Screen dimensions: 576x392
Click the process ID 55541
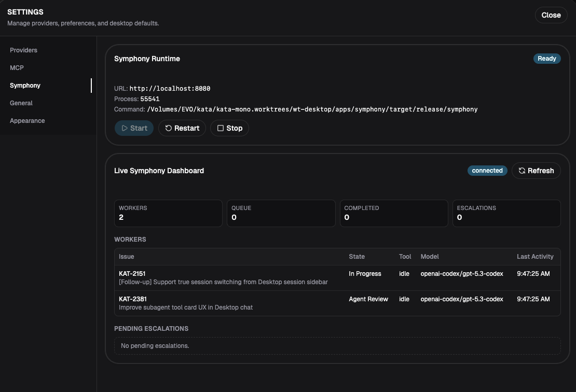(x=150, y=99)
